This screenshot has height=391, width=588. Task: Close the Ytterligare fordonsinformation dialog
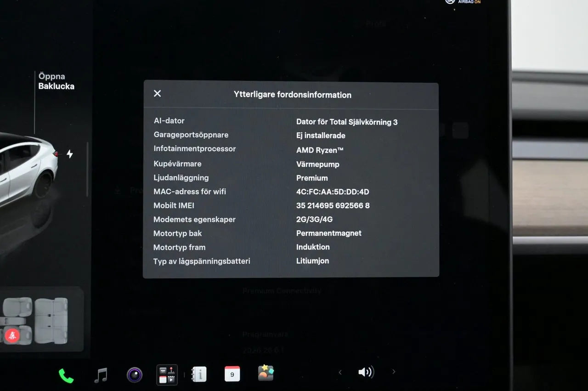(157, 94)
